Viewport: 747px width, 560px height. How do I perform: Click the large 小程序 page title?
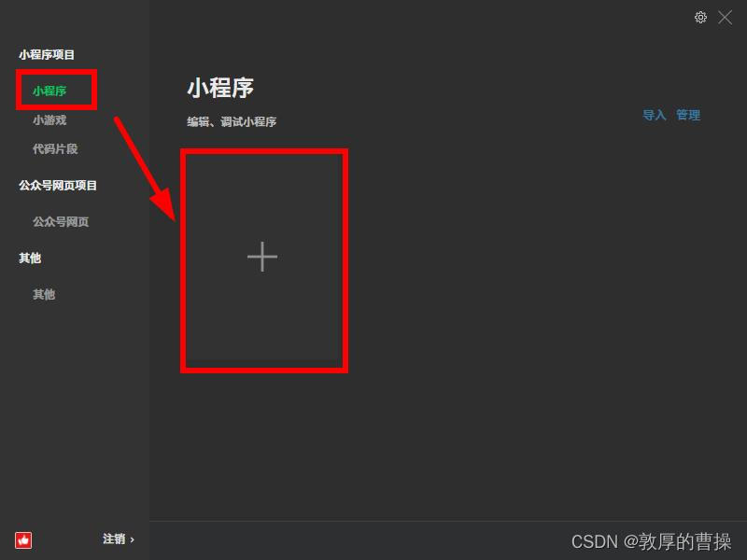[220, 88]
